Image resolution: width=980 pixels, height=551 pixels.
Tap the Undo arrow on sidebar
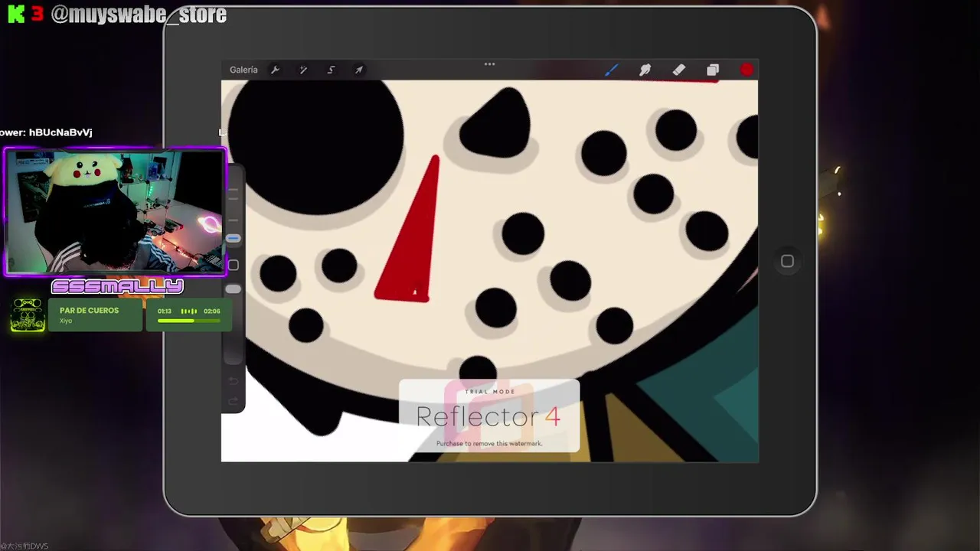234,380
